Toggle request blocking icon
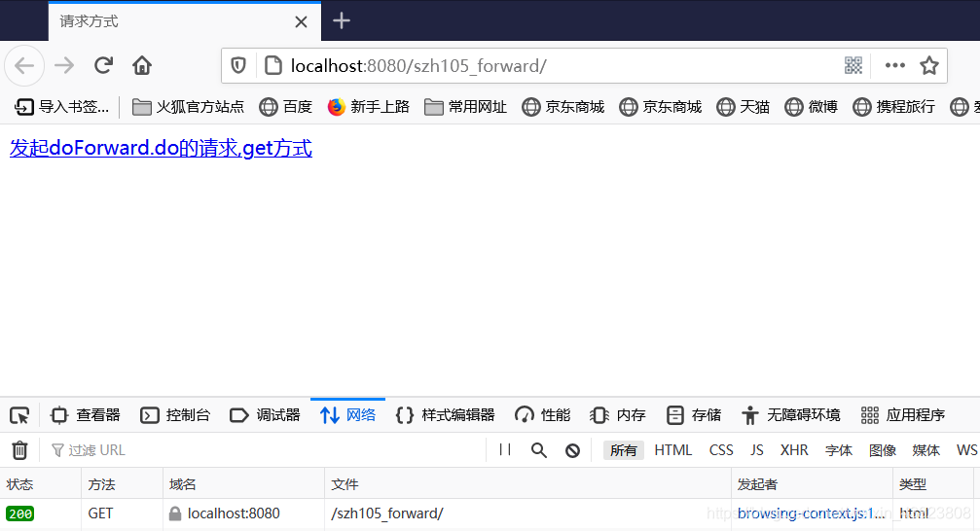980x531 pixels. click(572, 450)
